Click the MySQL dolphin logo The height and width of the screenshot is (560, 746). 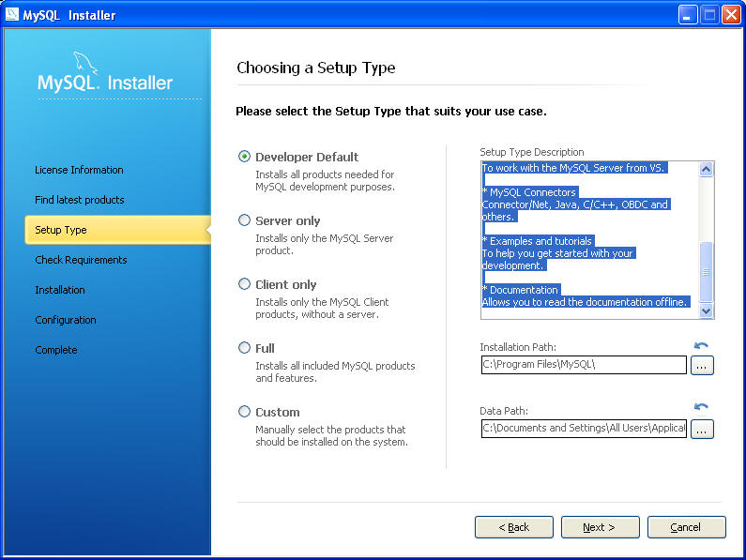pos(85,63)
